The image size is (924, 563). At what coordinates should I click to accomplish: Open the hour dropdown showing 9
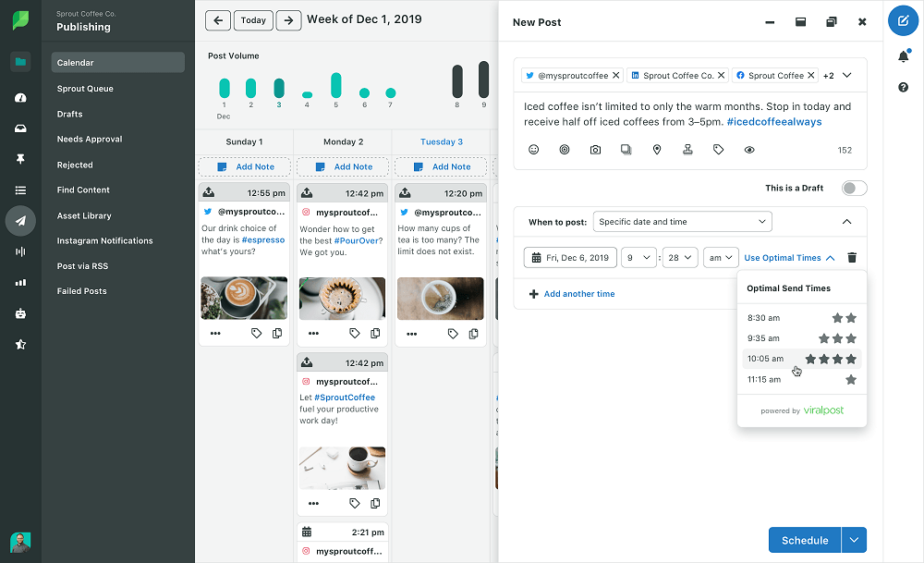[638, 258]
